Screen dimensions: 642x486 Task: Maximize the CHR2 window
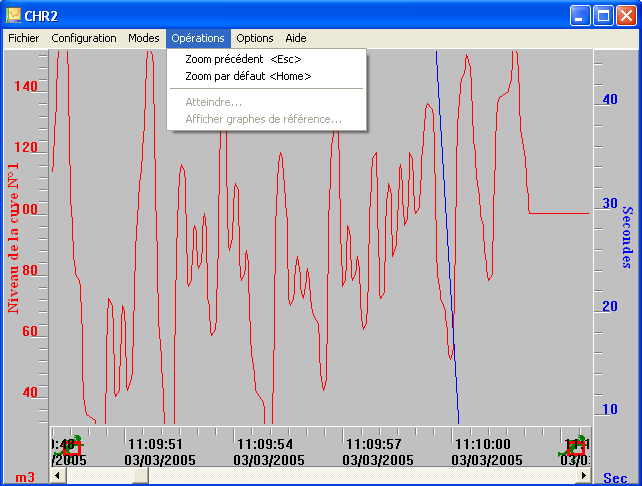[603, 16]
